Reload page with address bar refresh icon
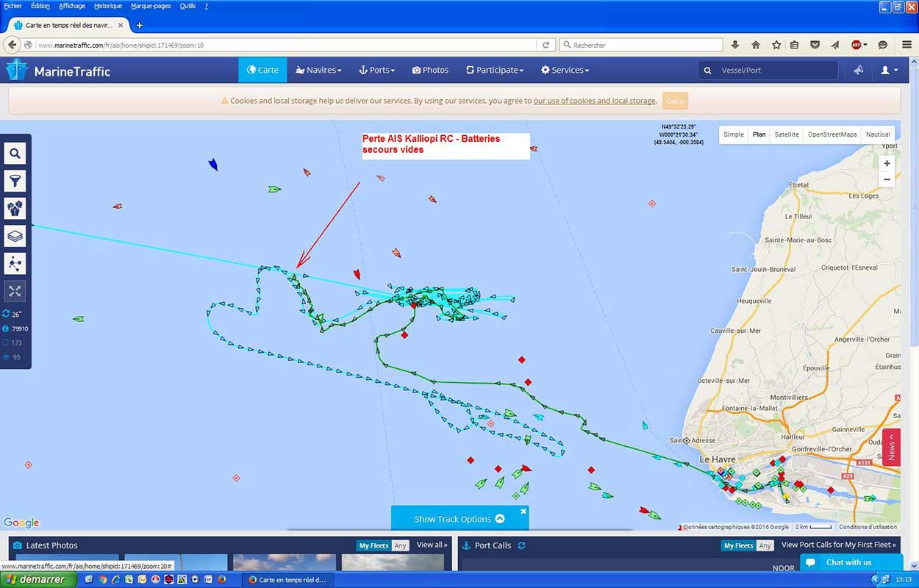 546,45
